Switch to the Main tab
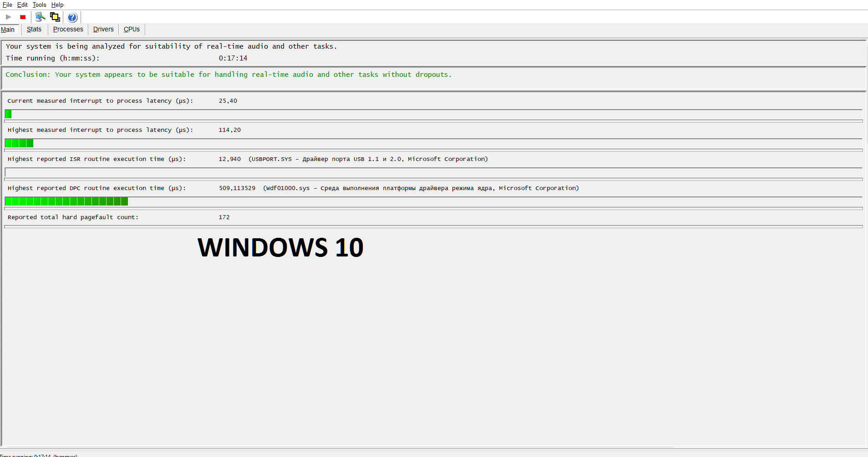This screenshot has height=457, width=868. (8, 30)
